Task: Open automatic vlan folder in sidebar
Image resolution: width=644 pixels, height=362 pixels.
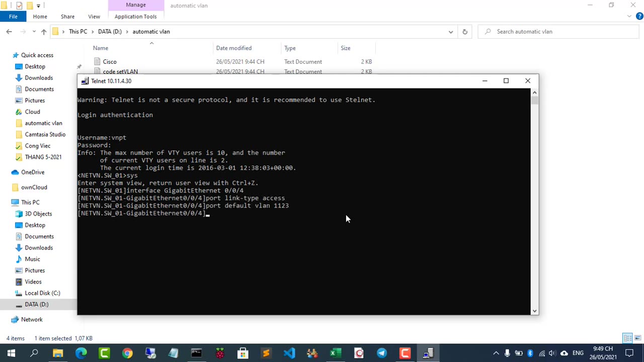Action: point(43,123)
